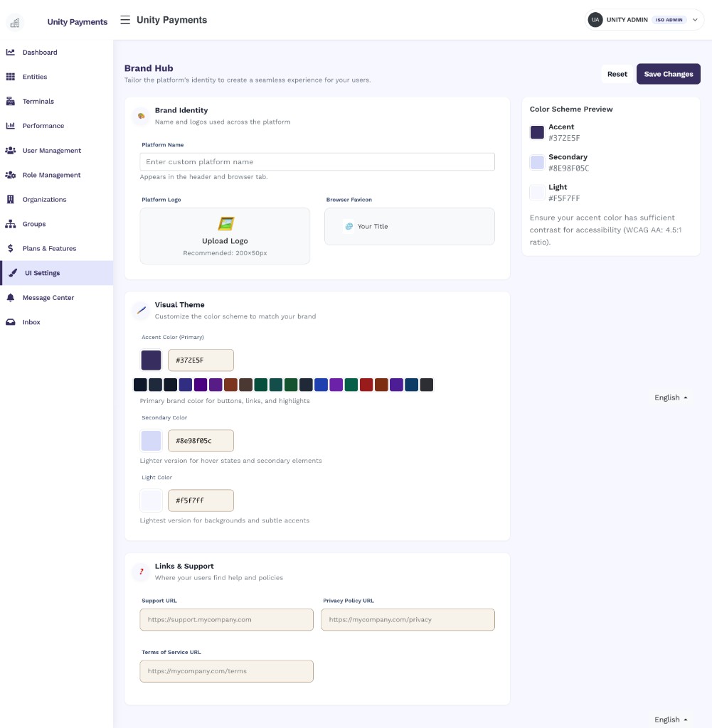Focus the Platform Name input field
Image resolution: width=712 pixels, height=728 pixels.
tap(317, 162)
